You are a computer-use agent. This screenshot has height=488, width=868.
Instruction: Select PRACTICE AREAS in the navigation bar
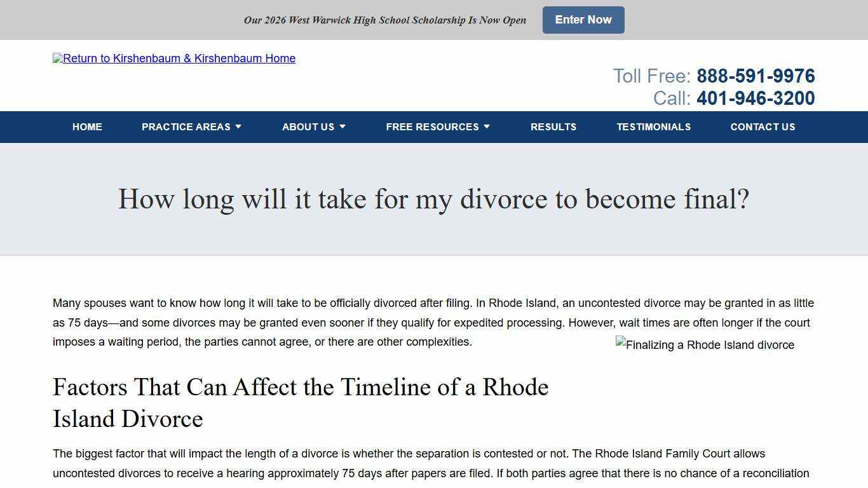[x=187, y=126]
